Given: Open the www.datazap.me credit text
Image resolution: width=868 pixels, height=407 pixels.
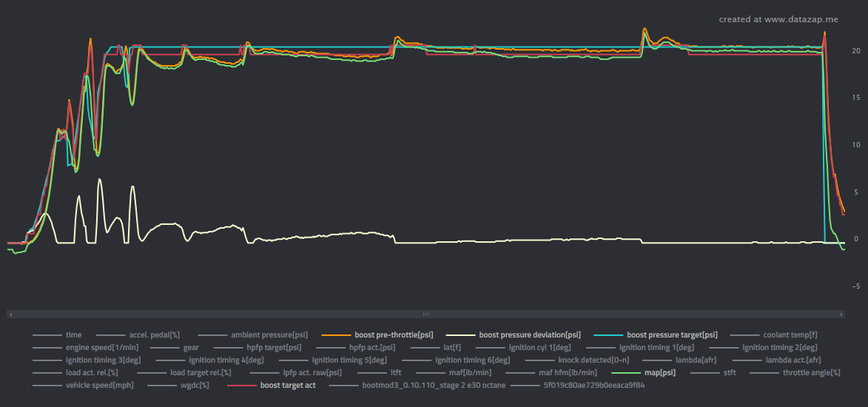Looking at the screenshot, I should (x=778, y=19).
